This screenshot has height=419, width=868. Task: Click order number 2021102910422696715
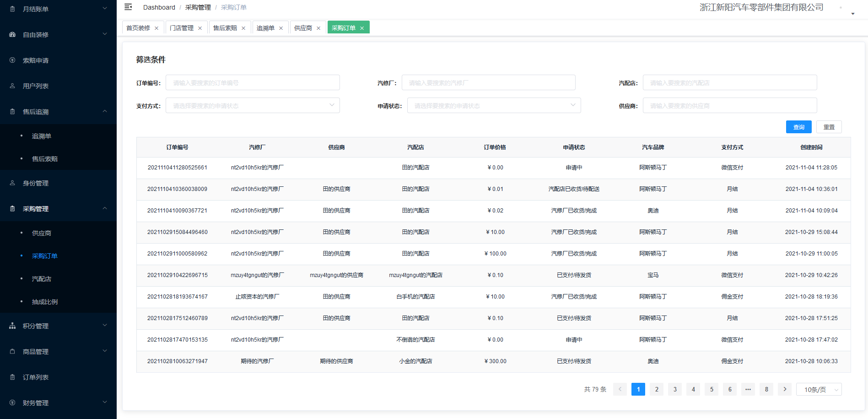(x=178, y=275)
